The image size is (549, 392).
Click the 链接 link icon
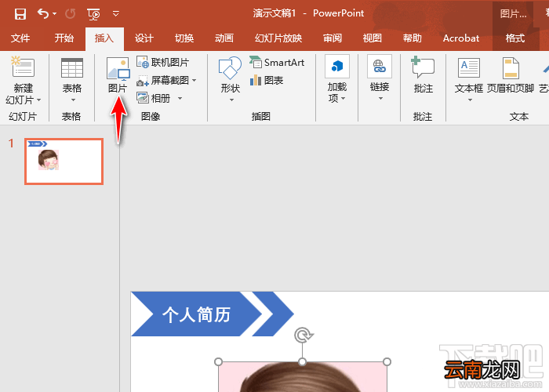click(379, 66)
